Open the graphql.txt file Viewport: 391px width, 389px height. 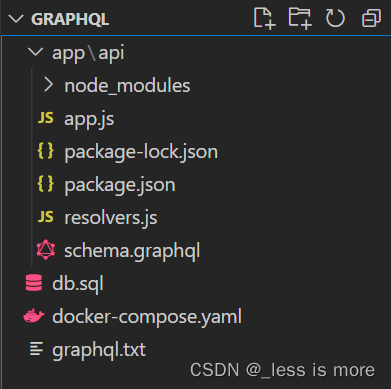tap(99, 350)
